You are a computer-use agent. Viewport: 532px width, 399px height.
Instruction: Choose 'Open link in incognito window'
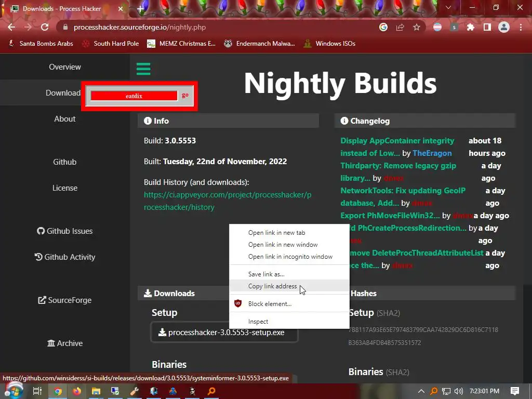[x=289, y=257]
